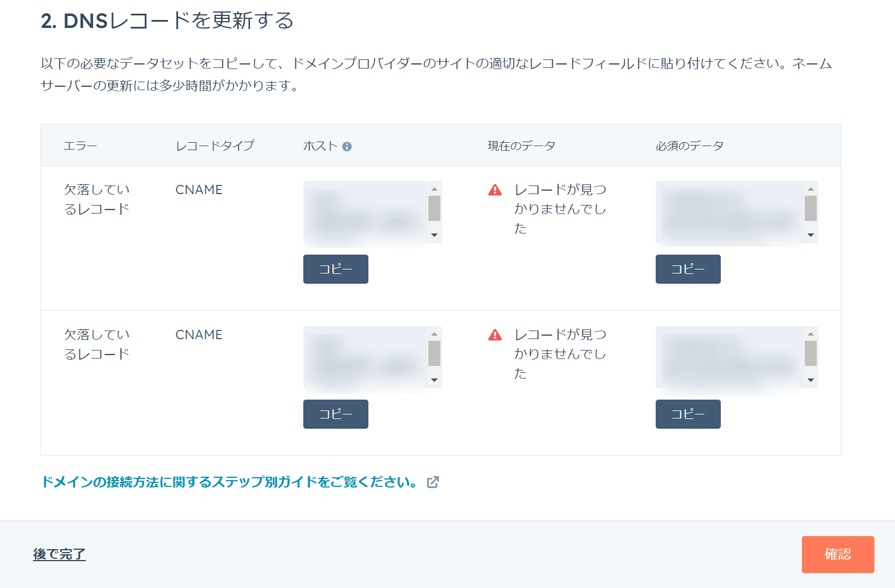Click up arrow of second row host scrollbar

tap(434, 334)
